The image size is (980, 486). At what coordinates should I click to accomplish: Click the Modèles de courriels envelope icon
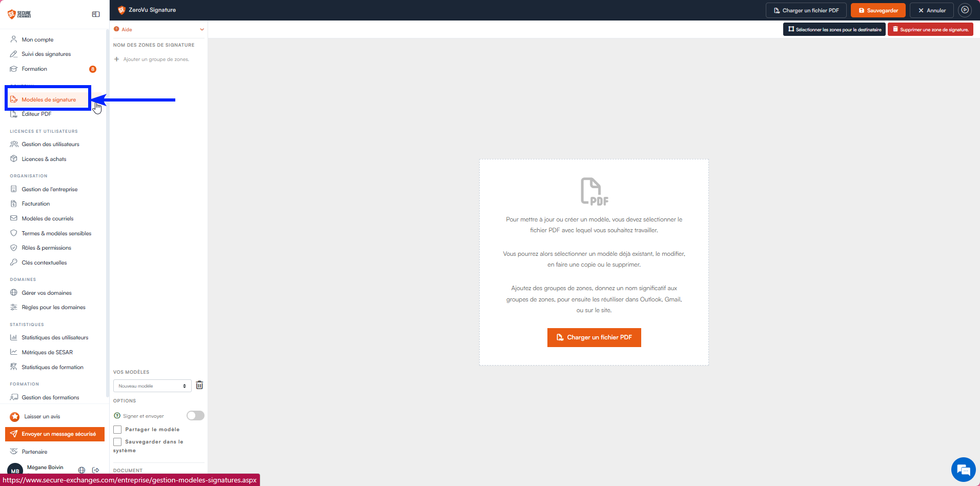click(x=14, y=218)
